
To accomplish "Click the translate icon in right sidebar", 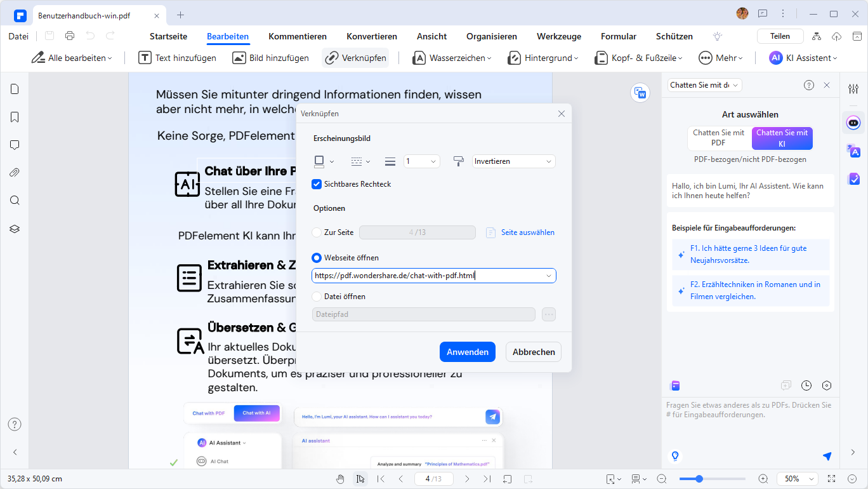I will [853, 151].
